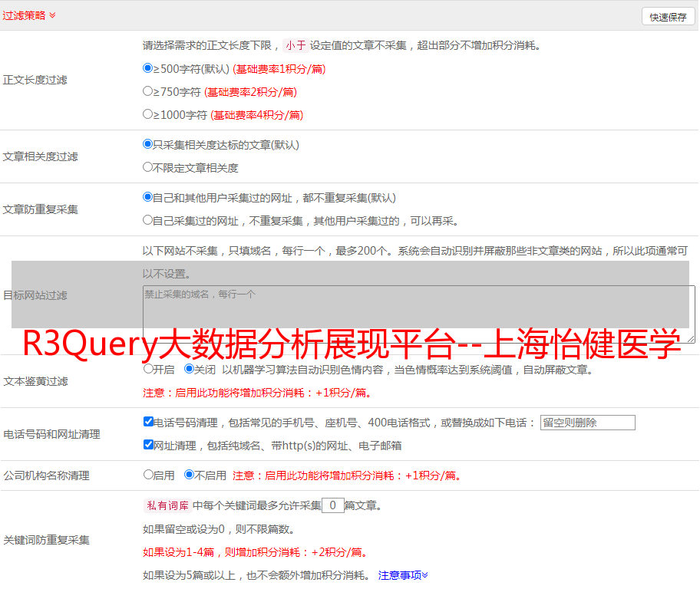Select 启用 for 公司机构名称清理
Viewport: 700px width, 589px height.
pyautogui.click(x=148, y=475)
